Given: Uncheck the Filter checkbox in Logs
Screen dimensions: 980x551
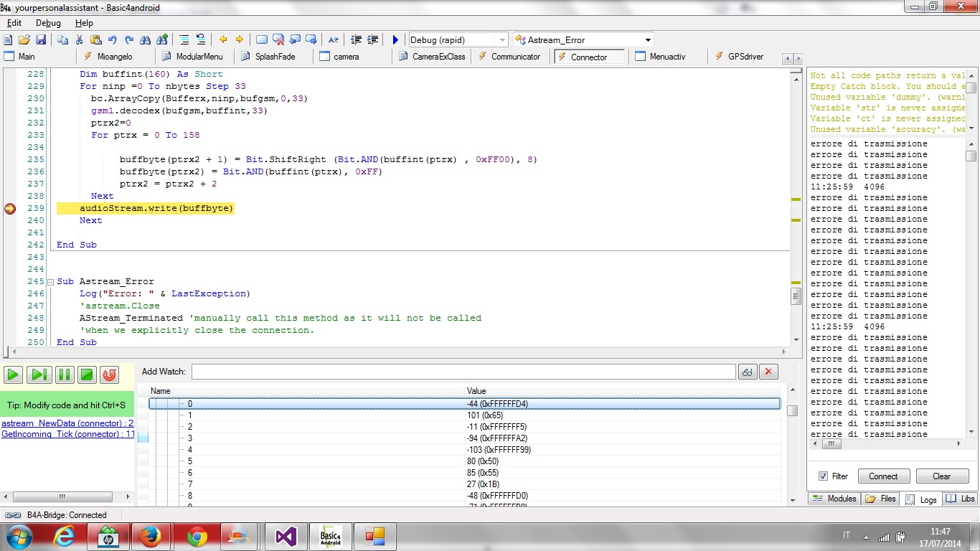Looking at the screenshot, I should pyautogui.click(x=823, y=476).
